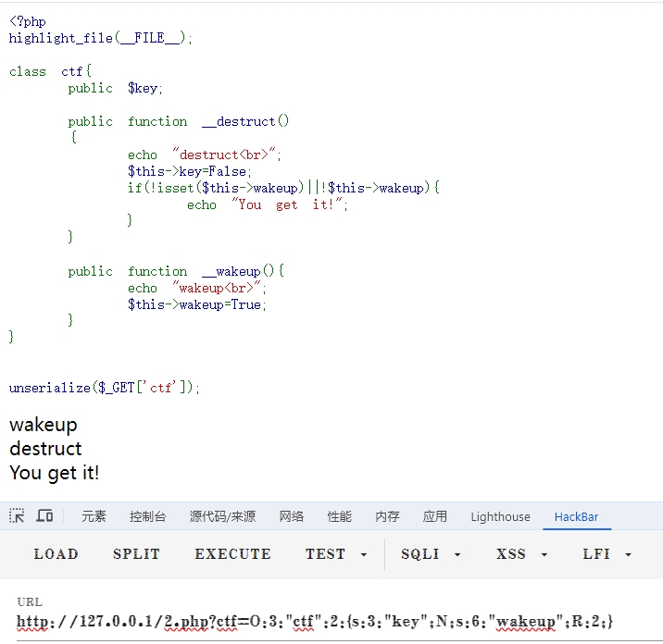Viewport: 663px width, 644px height.
Task: Open the SQLI dropdown
Action: (431, 554)
